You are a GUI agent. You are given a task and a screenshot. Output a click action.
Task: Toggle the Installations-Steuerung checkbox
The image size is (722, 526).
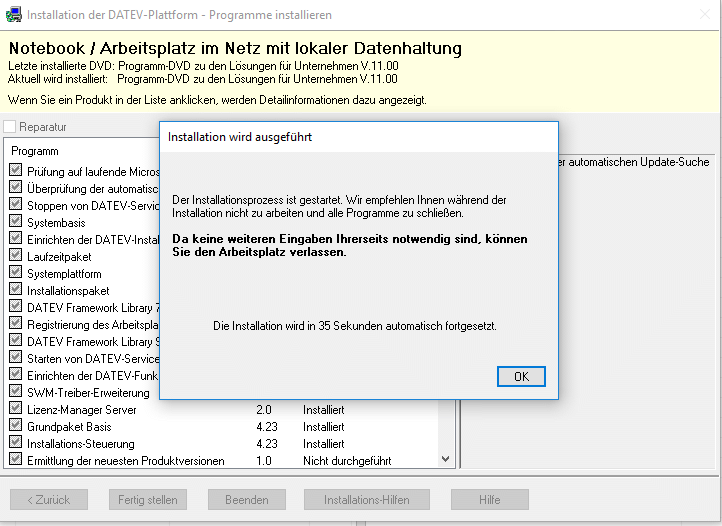pos(15,442)
